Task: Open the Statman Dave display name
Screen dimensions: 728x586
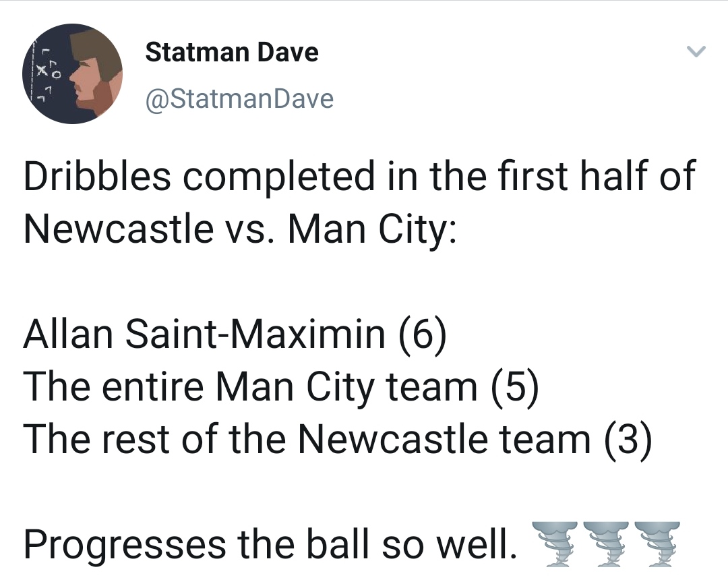Action: [232, 52]
